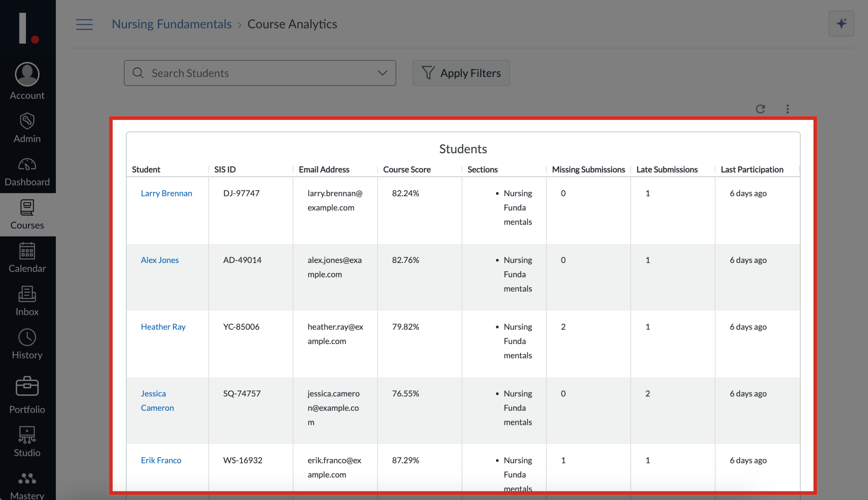Click the course score 87.29%

point(405,460)
